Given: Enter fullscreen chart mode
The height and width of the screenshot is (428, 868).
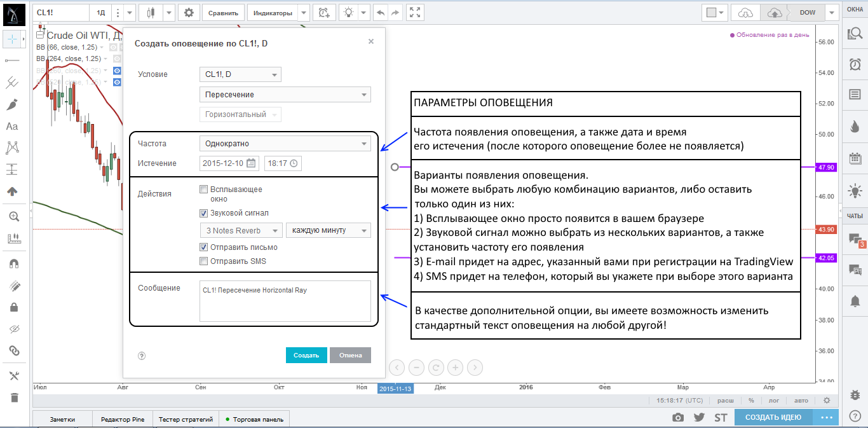Looking at the screenshot, I should pos(415,12).
